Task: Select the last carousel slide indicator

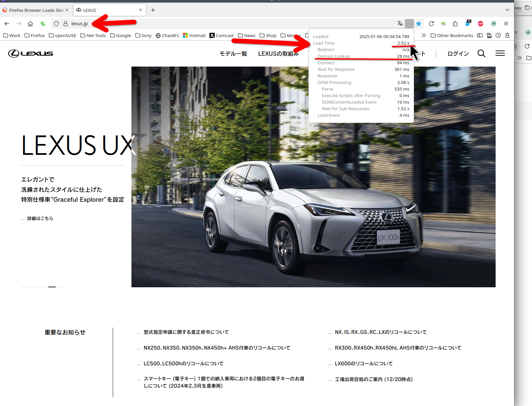Action: 61,287
